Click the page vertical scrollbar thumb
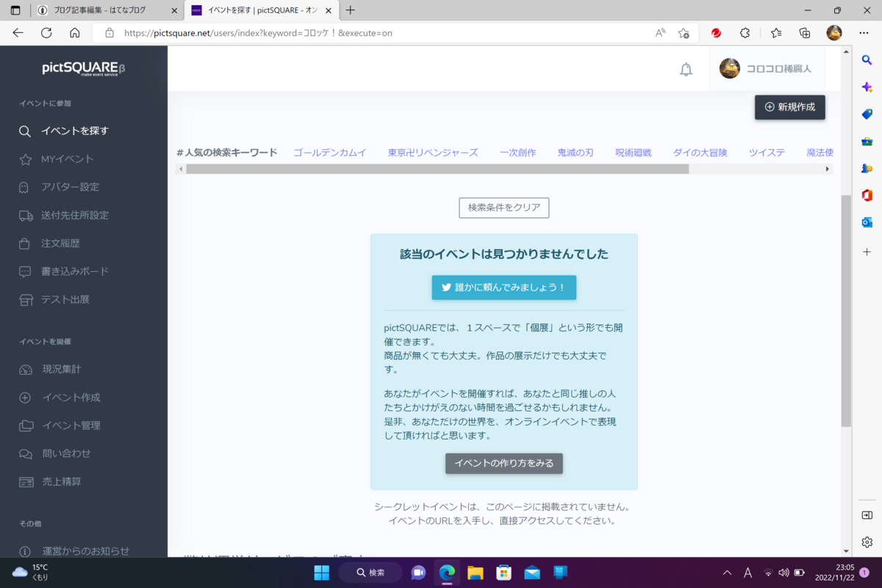882x588 pixels. [846, 311]
